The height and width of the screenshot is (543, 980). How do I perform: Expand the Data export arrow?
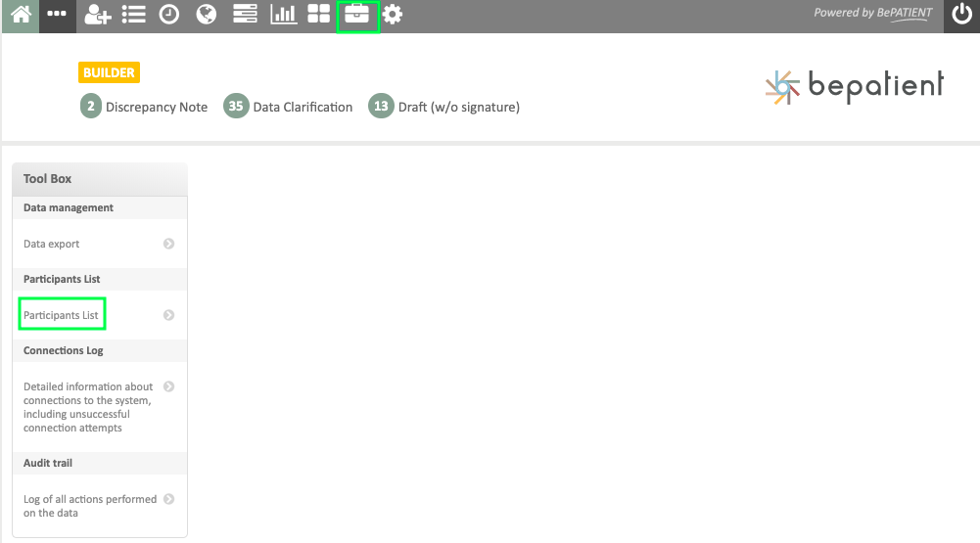(168, 244)
